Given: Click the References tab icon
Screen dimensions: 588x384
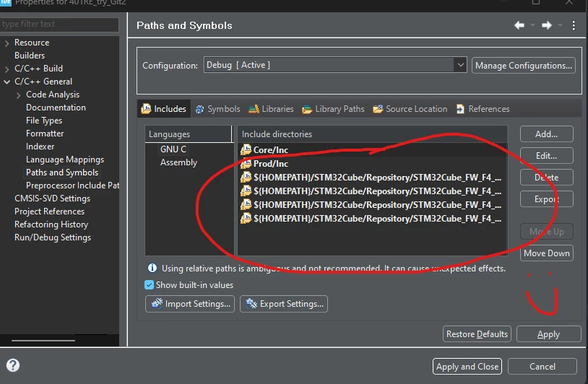Looking at the screenshot, I should 460,109.
